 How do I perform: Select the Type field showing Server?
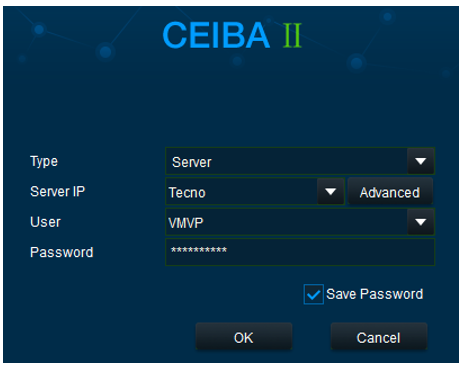tap(287, 161)
